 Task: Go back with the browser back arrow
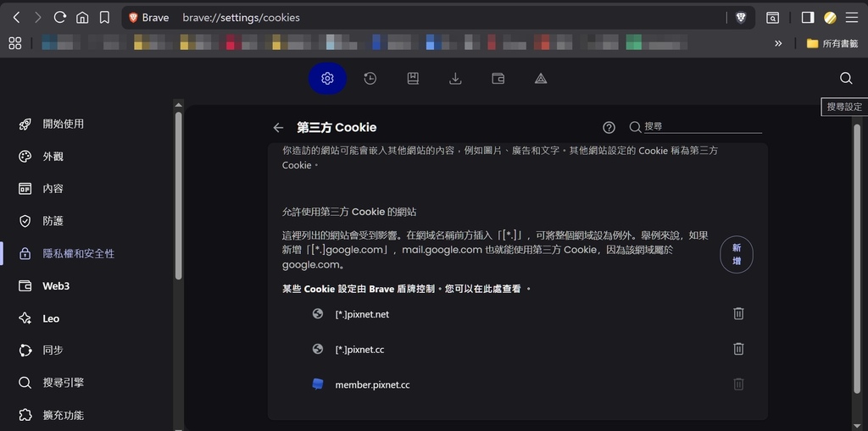16,18
